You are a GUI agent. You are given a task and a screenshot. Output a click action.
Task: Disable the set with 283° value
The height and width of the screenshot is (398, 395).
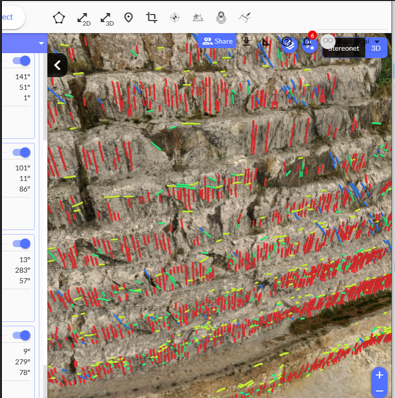click(22, 244)
